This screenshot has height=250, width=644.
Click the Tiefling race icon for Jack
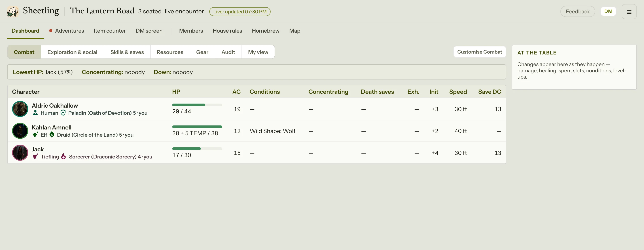tap(35, 156)
